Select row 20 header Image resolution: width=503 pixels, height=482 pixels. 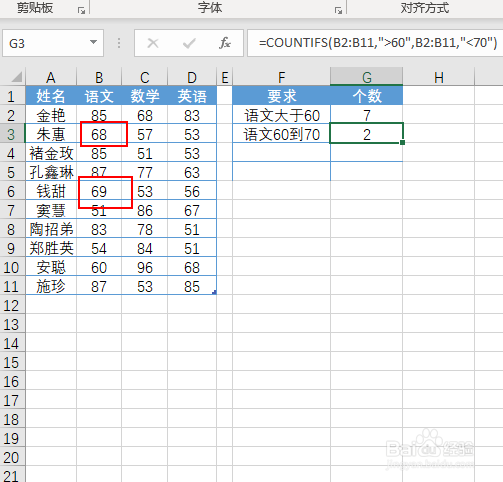(12, 457)
